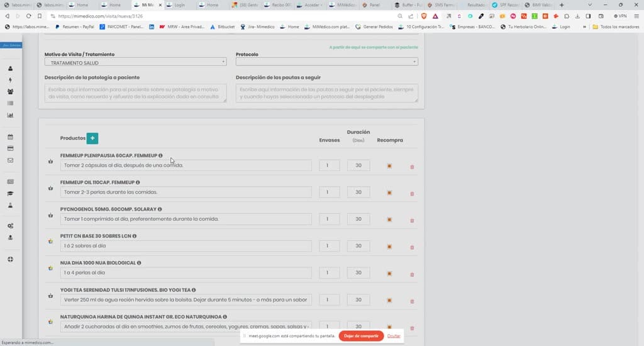Open the Generar Pedidos bookmark
Image resolution: width=644 pixels, height=346 pixels.
(x=374, y=26)
